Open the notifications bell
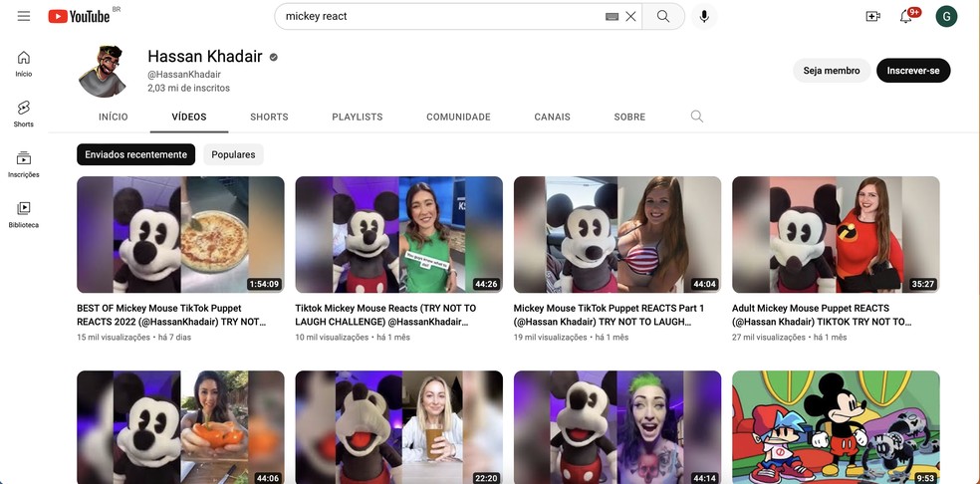 tap(905, 16)
